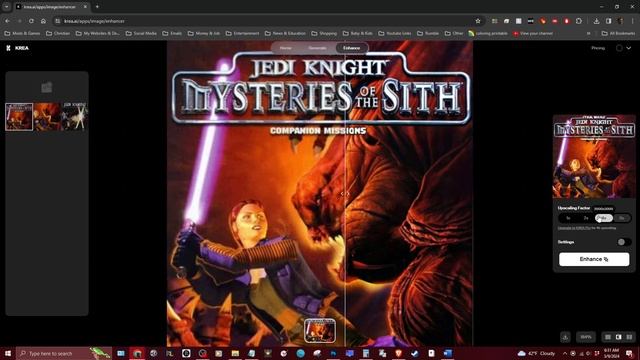Screen dimensions: 640x360
Task: Open the Youtube Links bookmark folder
Action: (394, 33)
